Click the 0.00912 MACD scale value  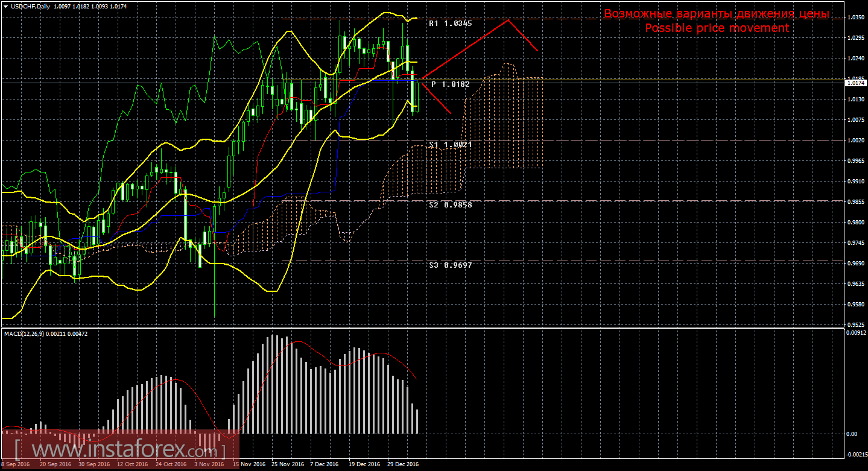click(x=856, y=333)
